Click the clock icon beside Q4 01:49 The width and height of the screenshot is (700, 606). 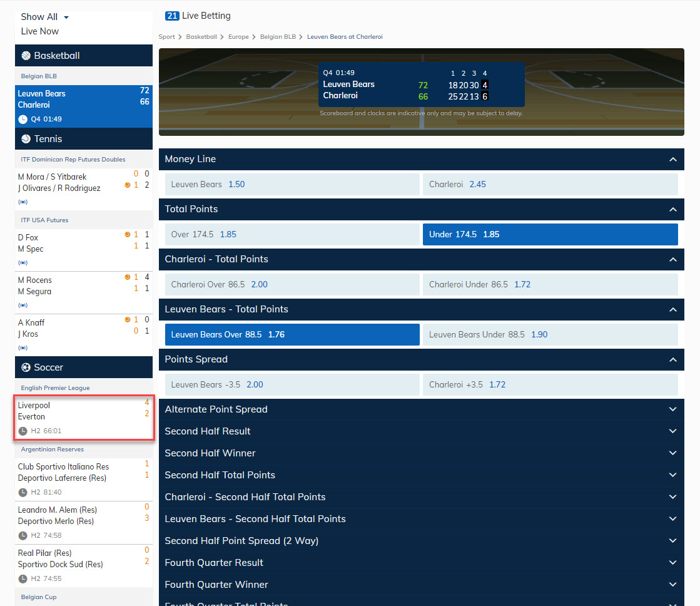(24, 118)
